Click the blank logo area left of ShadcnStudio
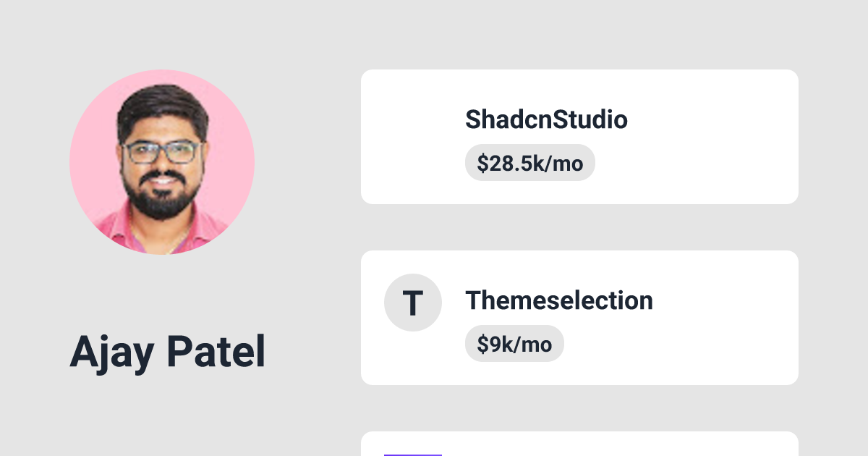This screenshot has height=456, width=868. click(x=412, y=137)
